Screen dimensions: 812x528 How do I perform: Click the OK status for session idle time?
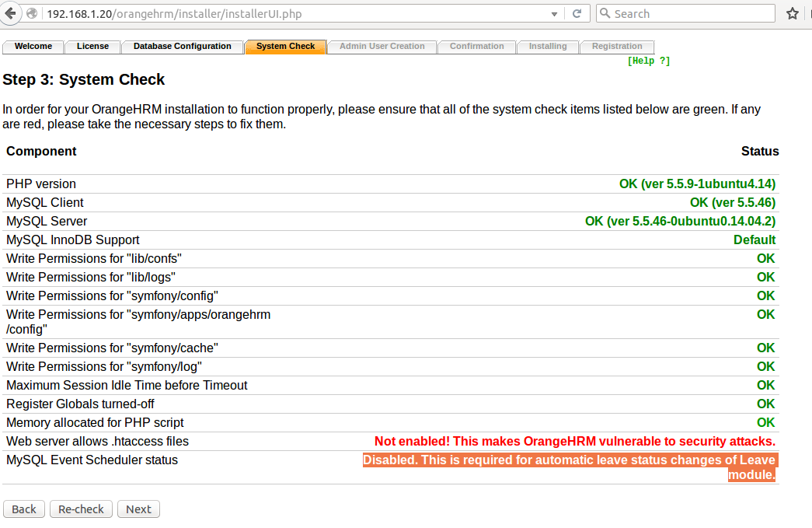(x=766, y=385)
